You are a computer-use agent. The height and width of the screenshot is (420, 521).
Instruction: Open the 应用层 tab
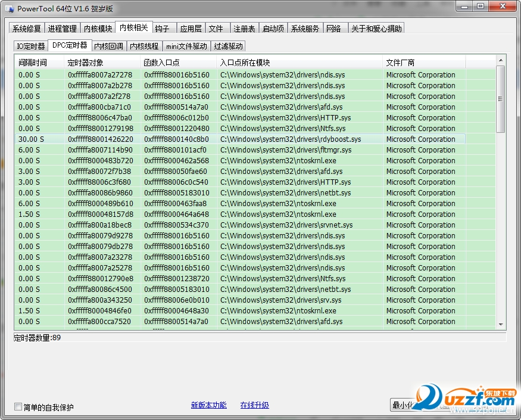pos(191,29)
